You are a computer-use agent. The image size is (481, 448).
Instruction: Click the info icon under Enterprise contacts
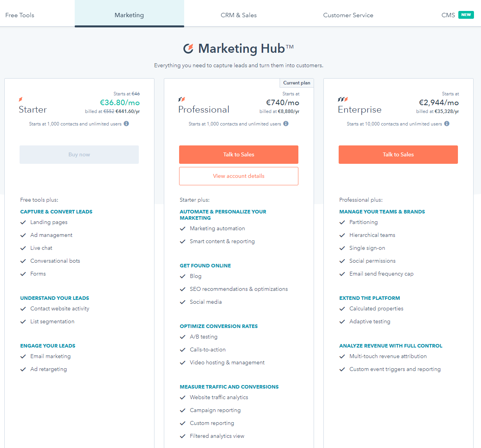[x=447, y=124]
